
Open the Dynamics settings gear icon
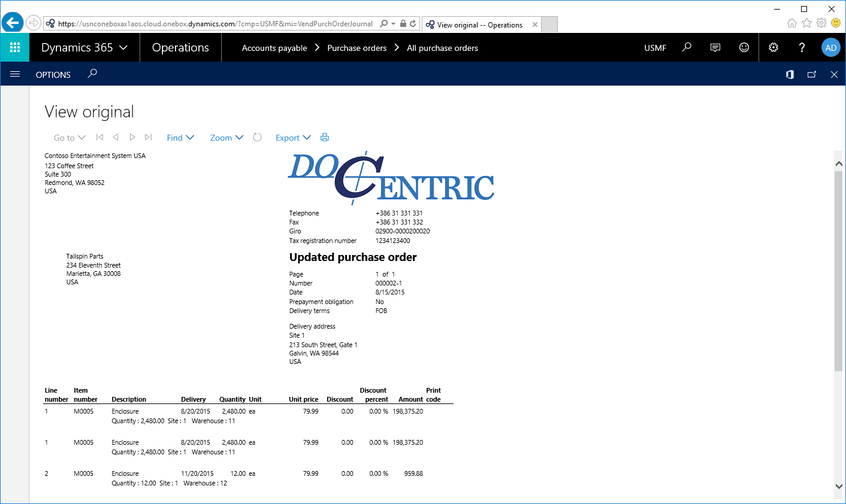point(774,47)
